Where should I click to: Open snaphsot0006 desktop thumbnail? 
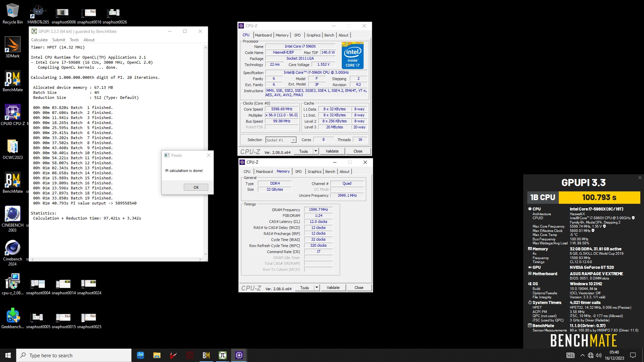(x=63, y=15)
